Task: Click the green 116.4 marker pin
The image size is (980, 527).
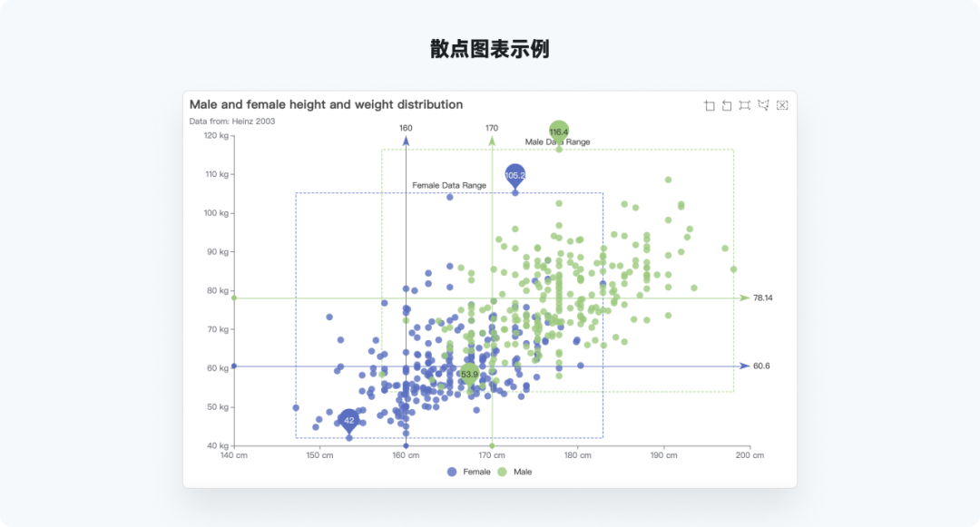Action: pyautogui.click(x=559, y=132)
